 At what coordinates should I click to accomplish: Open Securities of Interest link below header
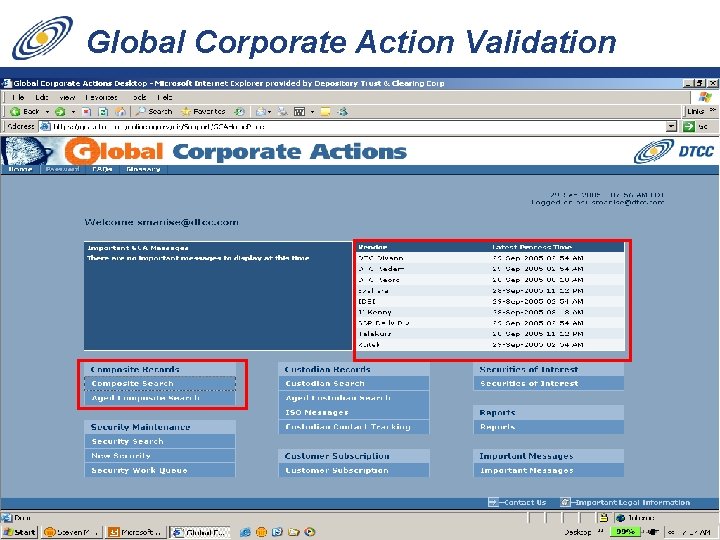coord(548,383)
